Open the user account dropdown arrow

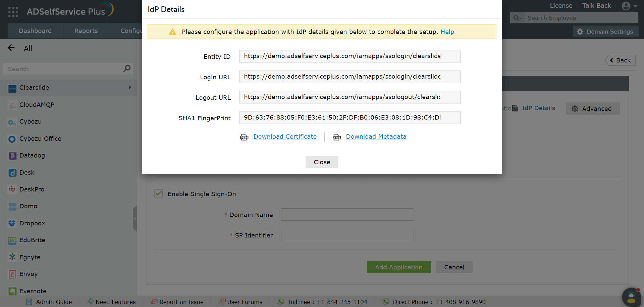[635, 6]
